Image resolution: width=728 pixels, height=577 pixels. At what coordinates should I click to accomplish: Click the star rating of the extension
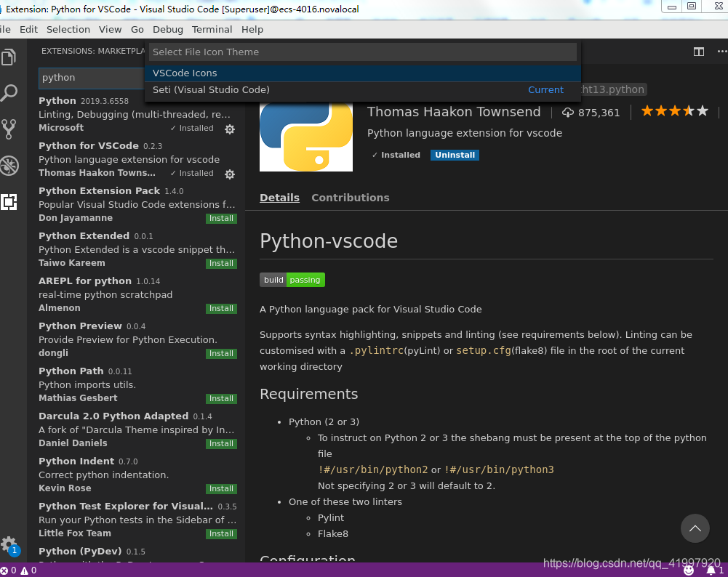coord(675,111)
